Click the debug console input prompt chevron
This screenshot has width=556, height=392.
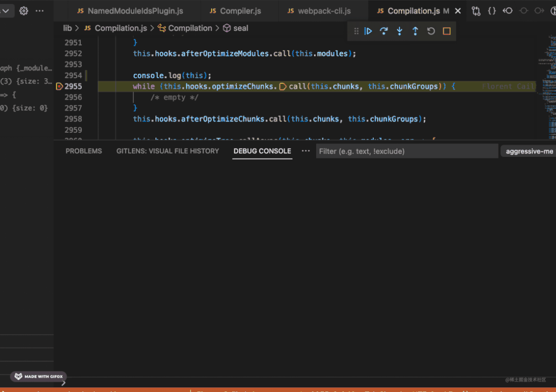[63, 383]
